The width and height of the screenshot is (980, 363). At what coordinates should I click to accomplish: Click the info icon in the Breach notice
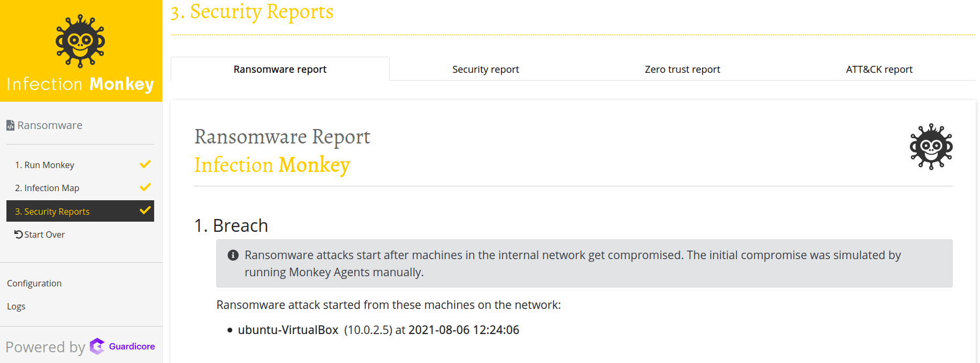coord(233,255)
